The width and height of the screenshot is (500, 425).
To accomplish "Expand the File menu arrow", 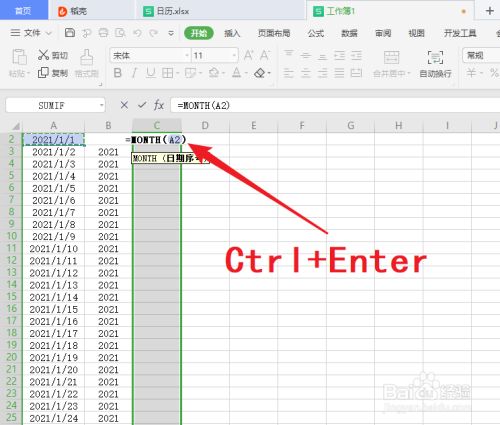I will click(49, 33).
